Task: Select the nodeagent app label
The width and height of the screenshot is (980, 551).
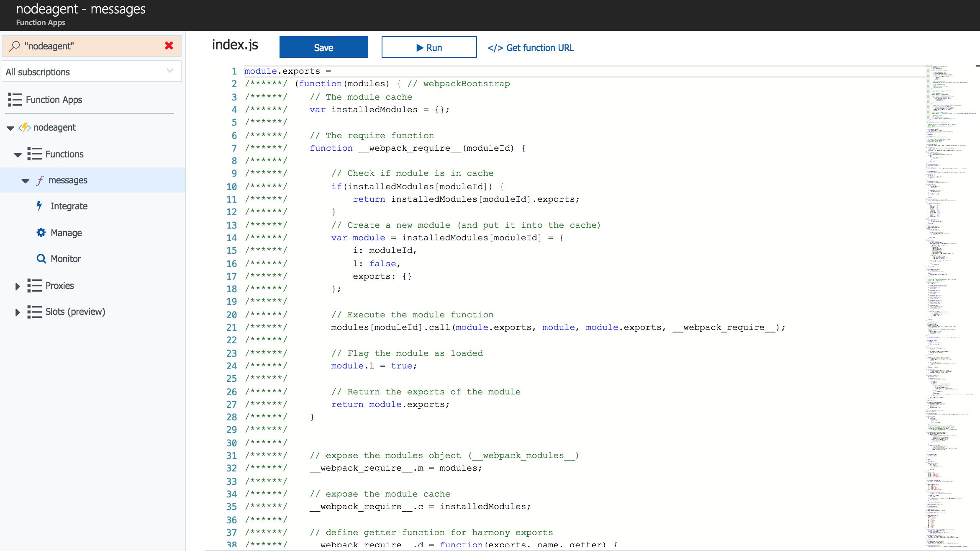Action: [x=54, y=127]
